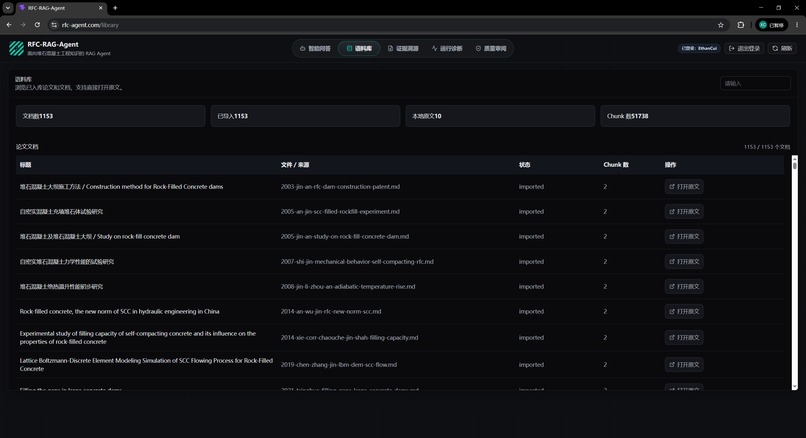806x438 pixels.
Task: Click file name 2008-jin-li-zhou-an-adiabatic-temperature-rise.md
Action: tap(347, 286)
